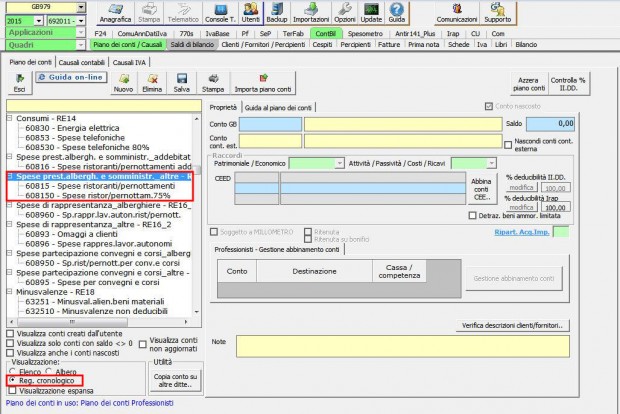Open Saldi di bilancio tab
The width and height of the screenshot is (620, 414).
pyautogui.click(x=192, y=45)
